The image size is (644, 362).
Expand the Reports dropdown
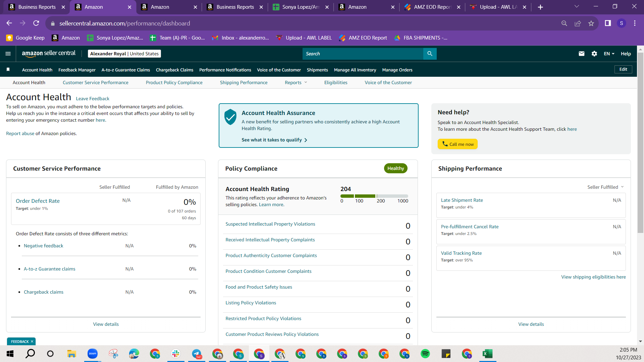pyautogui.click(x=296, y=82)
